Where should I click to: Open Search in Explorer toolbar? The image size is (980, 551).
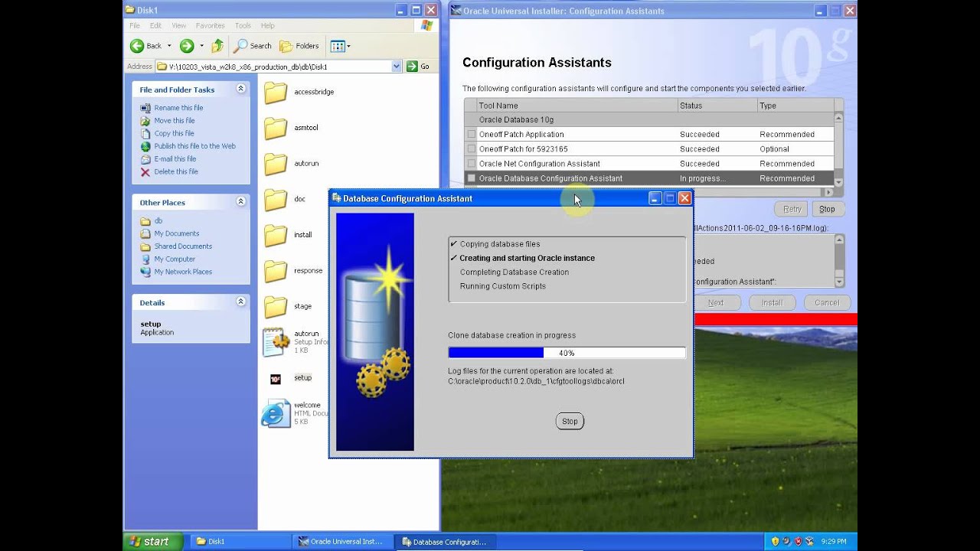253,46
